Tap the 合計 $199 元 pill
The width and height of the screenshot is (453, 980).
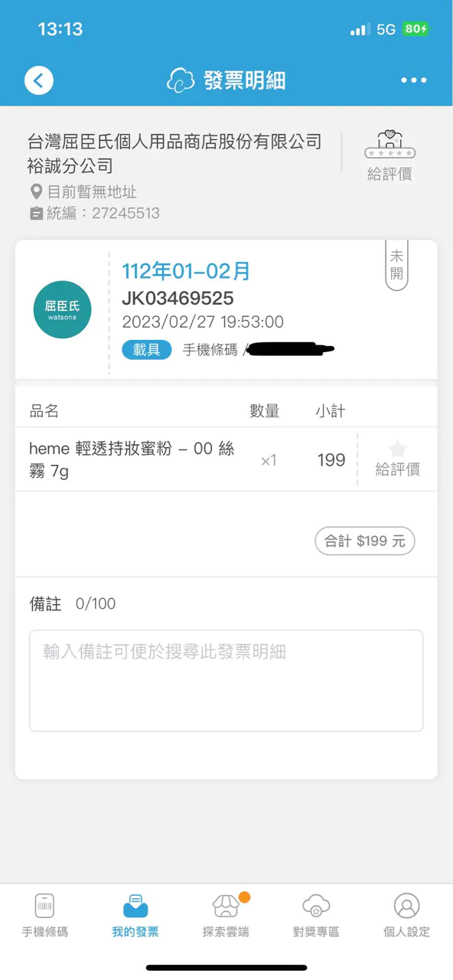point(365,541)
